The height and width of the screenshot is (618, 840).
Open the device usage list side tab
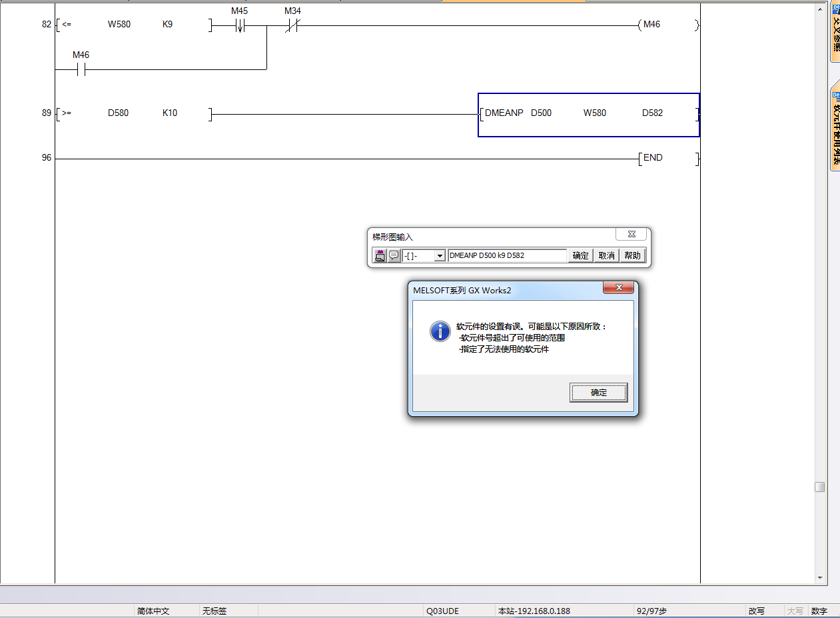tap(835, 127)
